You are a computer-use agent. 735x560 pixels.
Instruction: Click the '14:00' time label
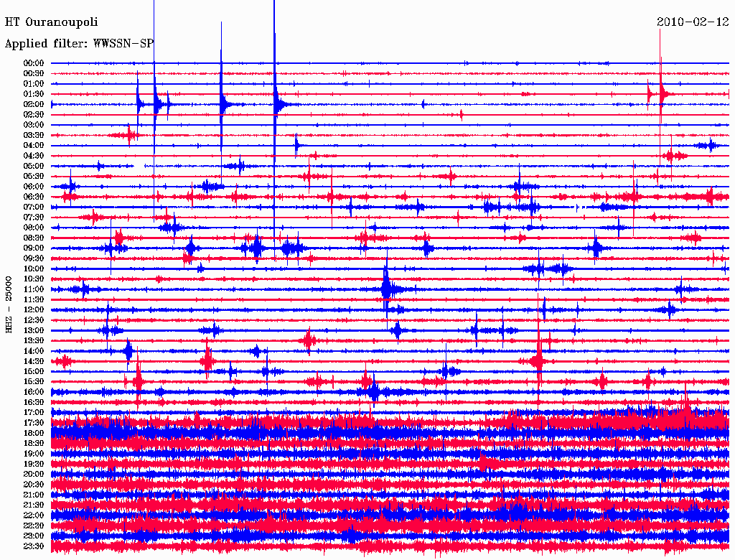point(33,351)
